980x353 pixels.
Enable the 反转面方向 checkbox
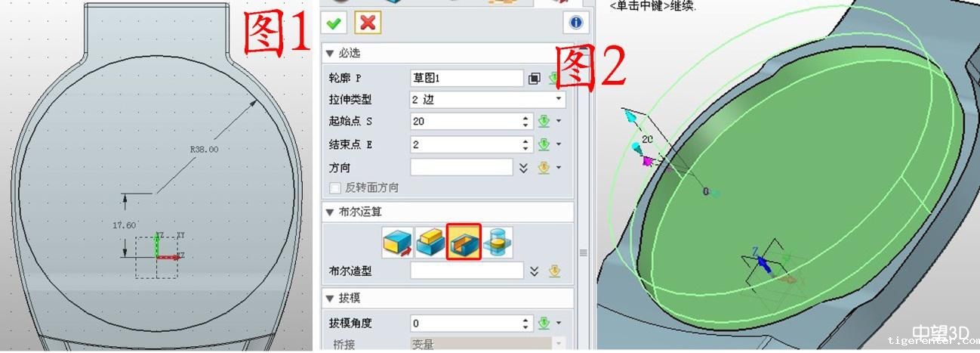click(x=335, y=187)
